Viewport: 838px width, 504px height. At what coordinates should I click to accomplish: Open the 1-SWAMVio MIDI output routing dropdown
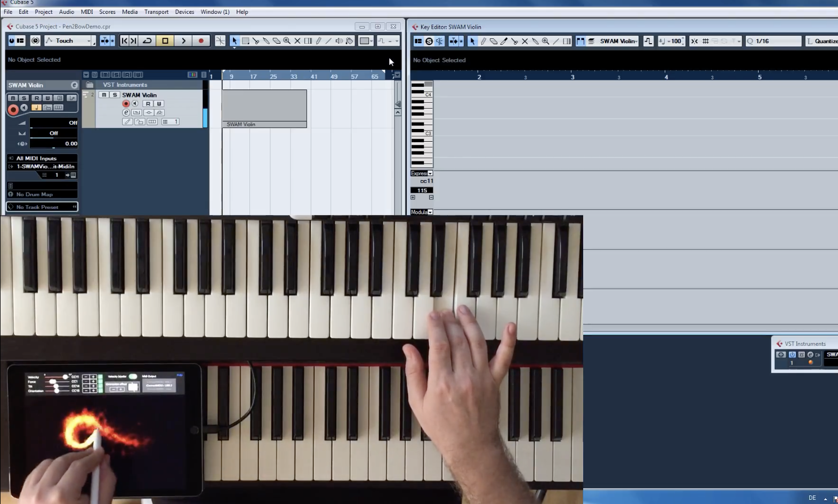(43, 167)
